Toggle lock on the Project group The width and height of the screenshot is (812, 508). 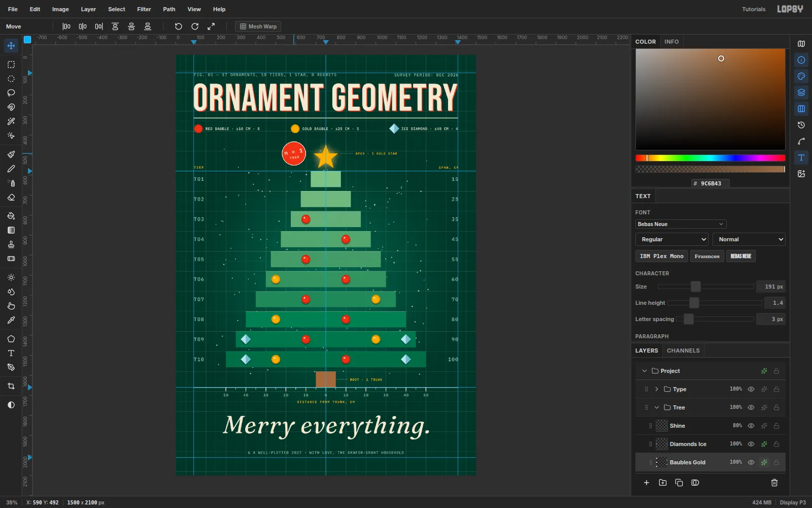point(776,371)
